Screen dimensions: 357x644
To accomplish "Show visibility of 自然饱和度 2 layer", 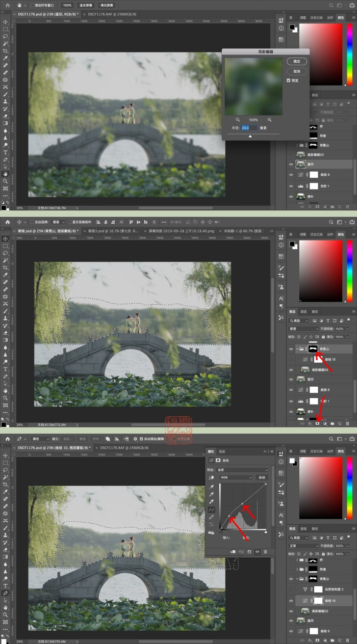I will pyautogui.click(x=291, y=589).
